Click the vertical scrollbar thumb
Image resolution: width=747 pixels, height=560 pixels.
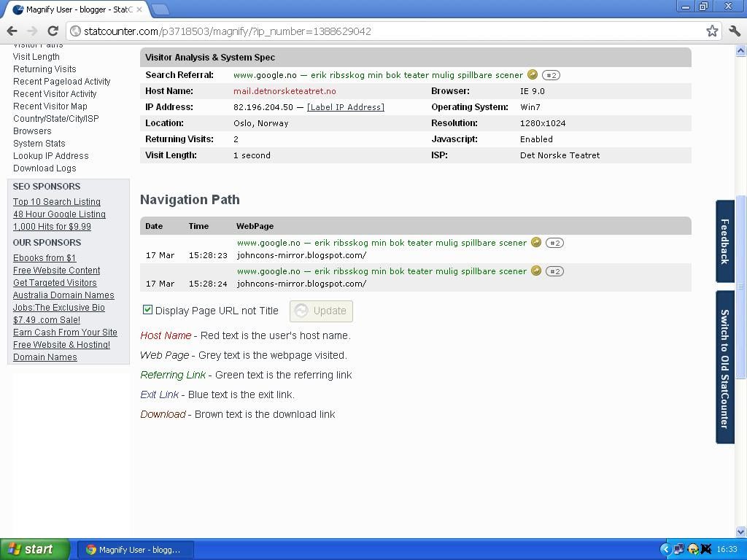(741, 287)
